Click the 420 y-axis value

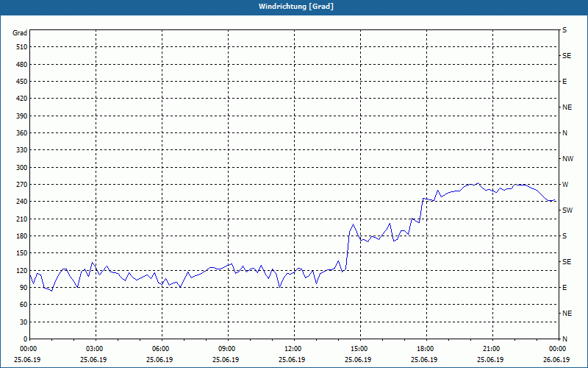[22, 99]
